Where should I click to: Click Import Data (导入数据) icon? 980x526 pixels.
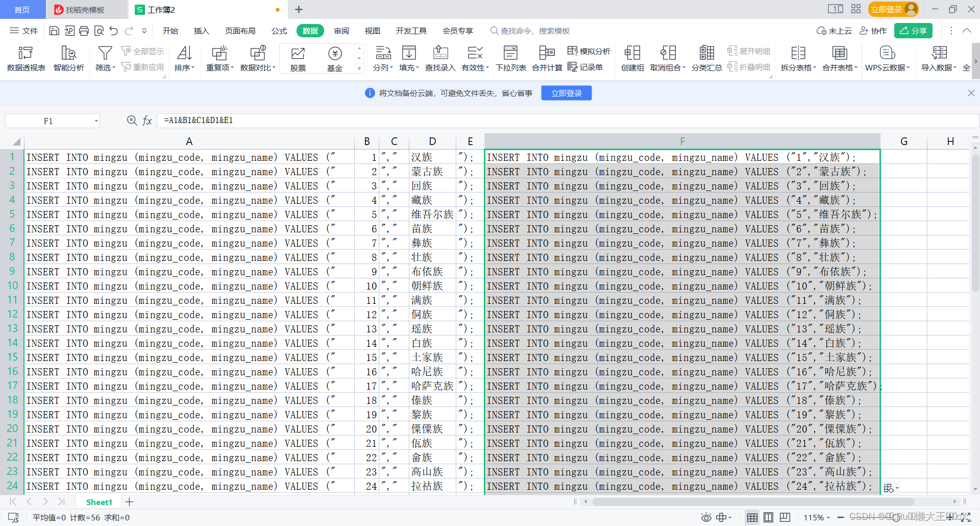(x=939, y=53)
